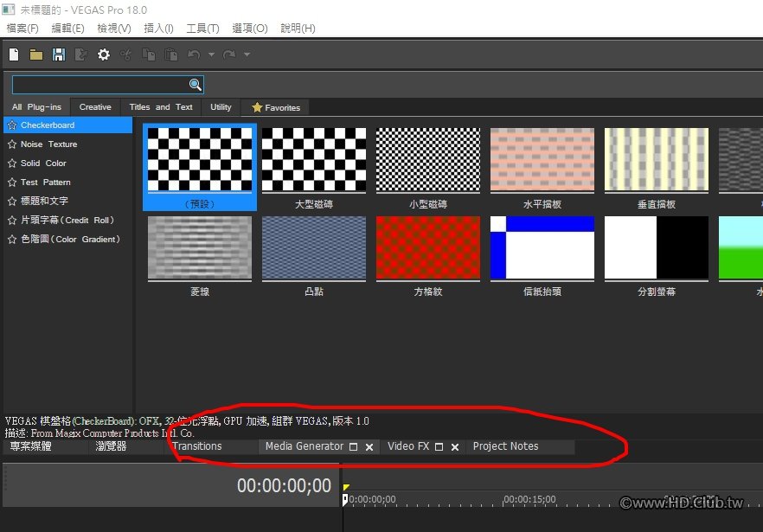763x532 pixels.
Task: Switch to the Utility tab
Action: pos(221,107)
